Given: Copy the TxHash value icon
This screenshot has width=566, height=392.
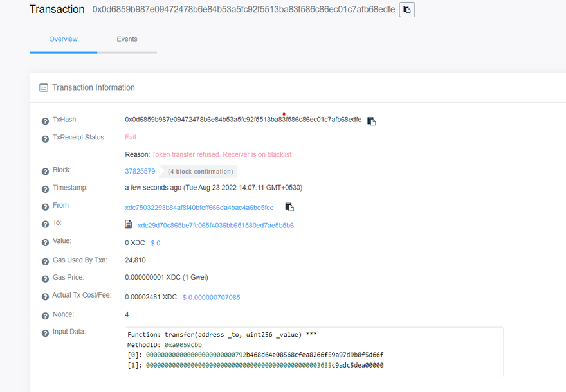Looking at the screenshot, I should point(372,121).
